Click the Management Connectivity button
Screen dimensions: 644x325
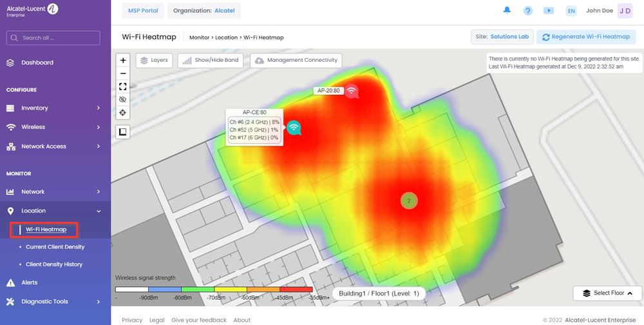click(x=296, y=60)
